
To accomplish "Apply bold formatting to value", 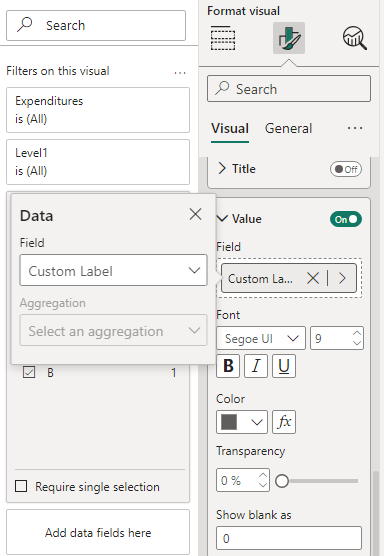I will tap(228, 366).
